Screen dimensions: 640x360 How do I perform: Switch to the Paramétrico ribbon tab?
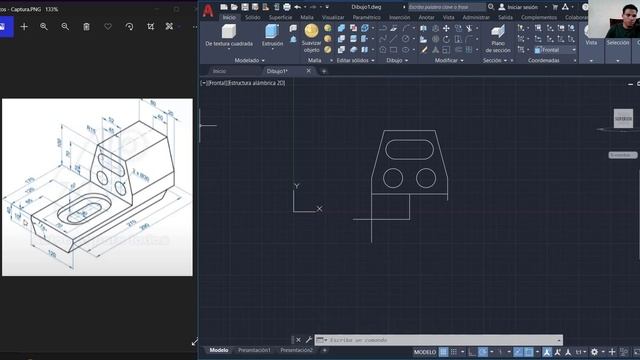367,18
